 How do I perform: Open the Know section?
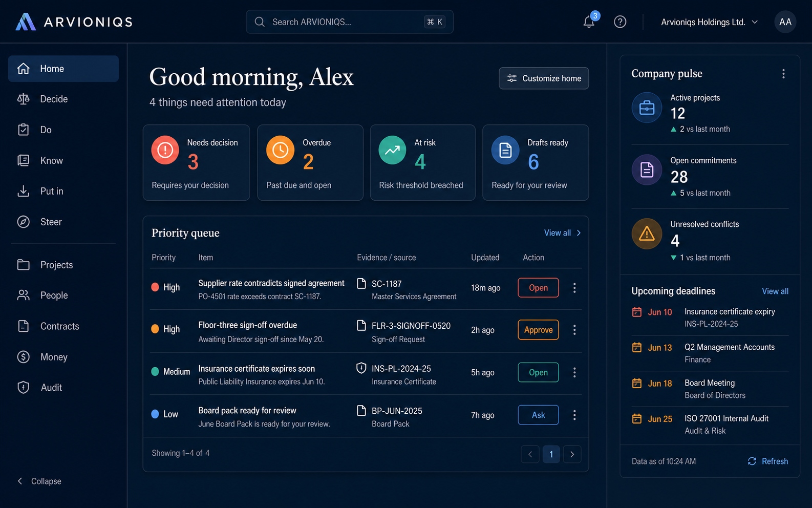(63, 160)
